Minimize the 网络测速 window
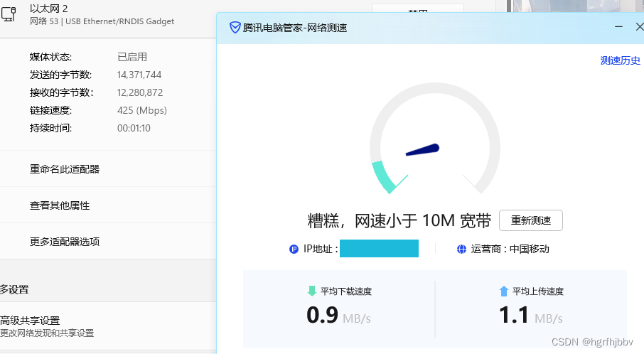 click(618, 27)
